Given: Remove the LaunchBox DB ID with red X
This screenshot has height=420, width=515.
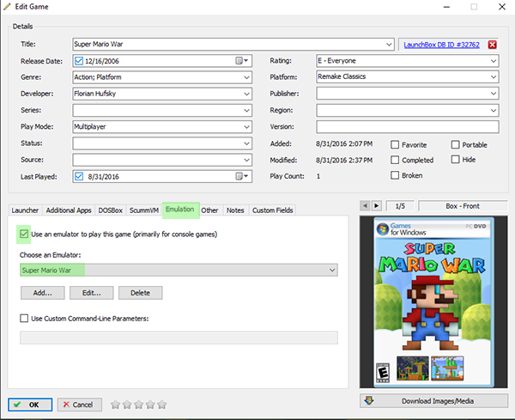Looking at the screenshot, I should (492, 45).
